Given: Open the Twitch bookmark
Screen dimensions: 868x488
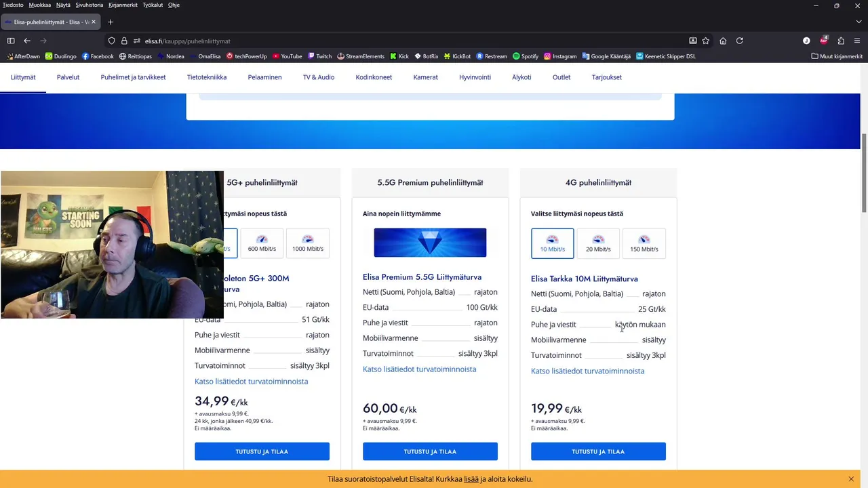Looking at the screenshot, I should tap(319, 56).
